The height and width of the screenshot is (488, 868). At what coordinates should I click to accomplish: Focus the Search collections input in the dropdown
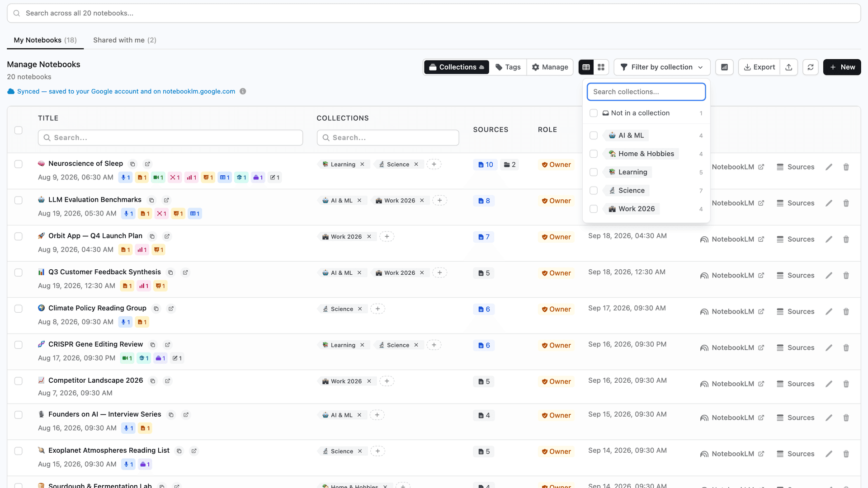click(646, 92)
